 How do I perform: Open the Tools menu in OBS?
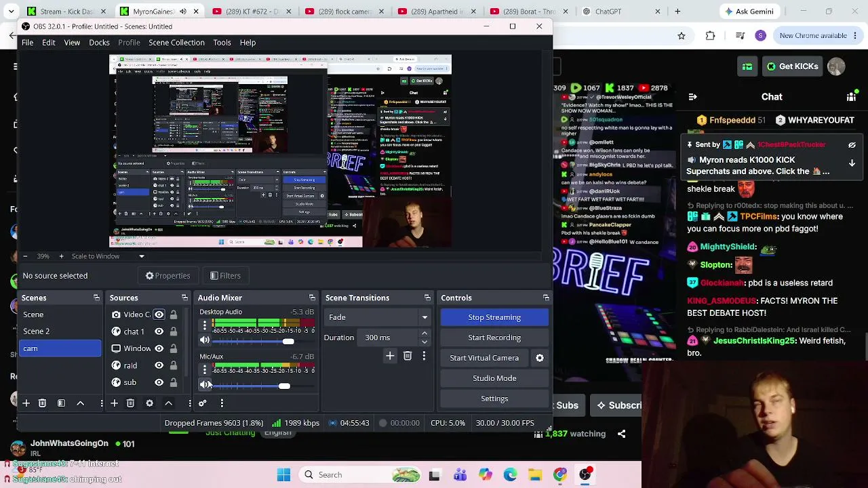(222, 43)
